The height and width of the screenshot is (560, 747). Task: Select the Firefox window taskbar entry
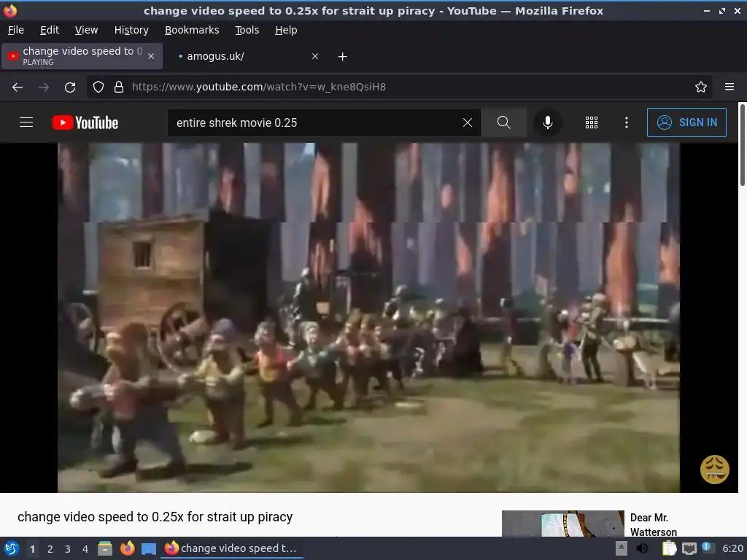pos(231,548)
